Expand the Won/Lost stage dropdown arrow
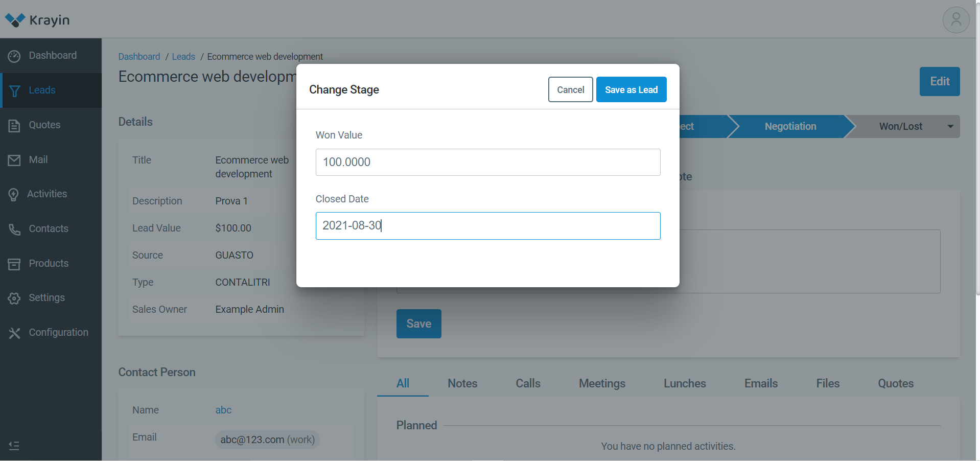 click(x=950, y=127)
